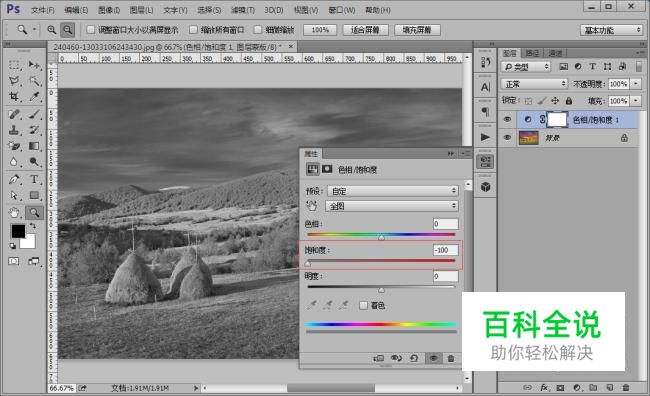Open the 全图 channel range dropdown

coord(393,206)
